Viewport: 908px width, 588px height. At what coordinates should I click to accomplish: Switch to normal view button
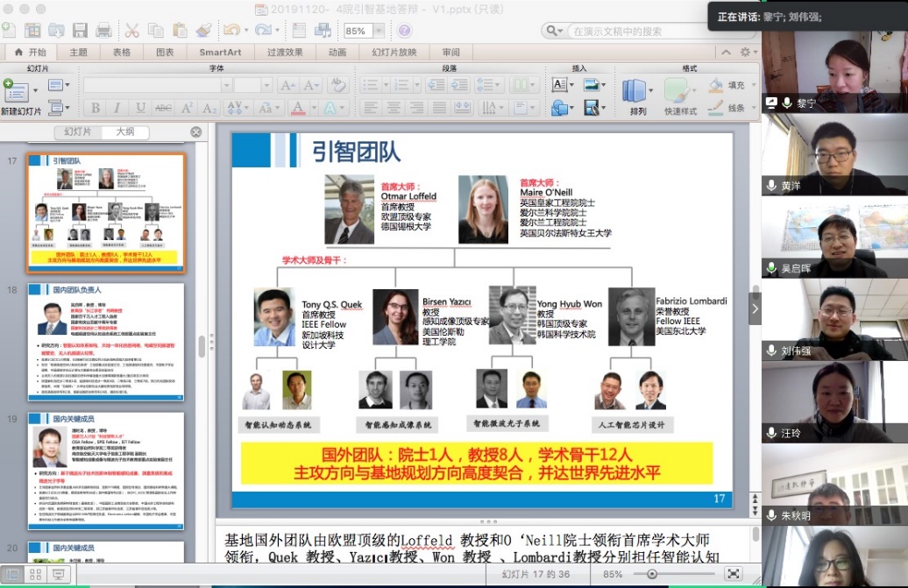12,575
